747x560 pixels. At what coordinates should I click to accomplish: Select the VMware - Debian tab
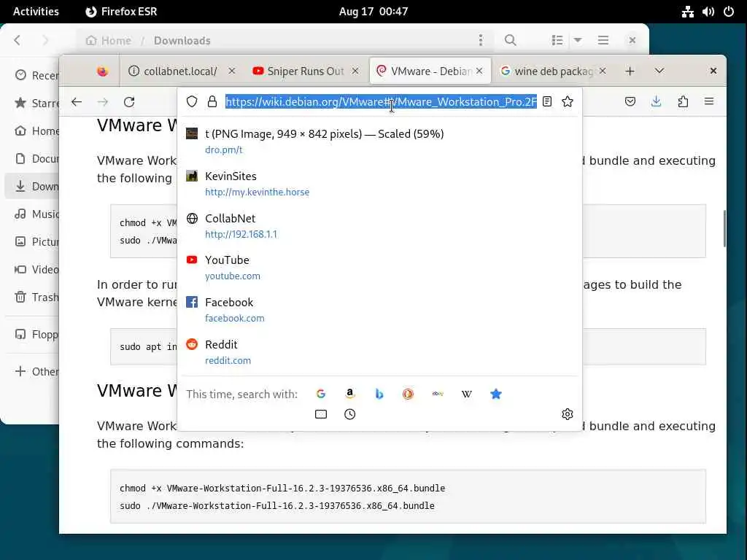(x=430, y=71)
